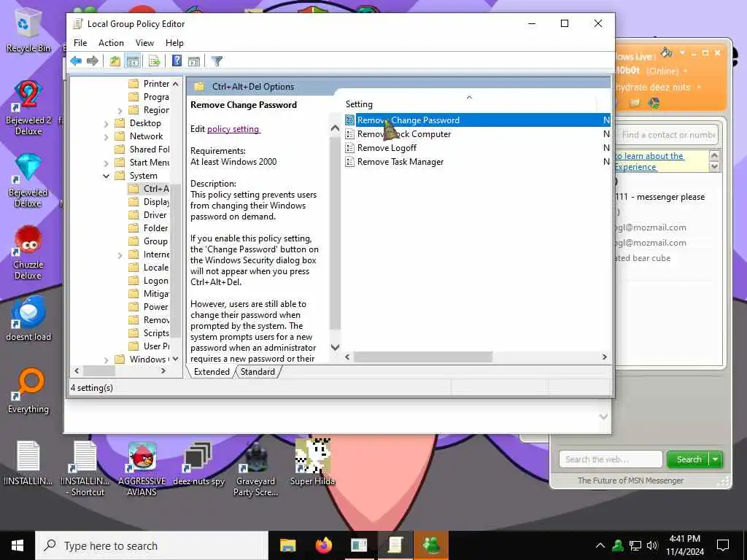Viewport: 747px width, 560px height.
Task: Click the green Search button in Messenger
Action: (x=689, y=459)
